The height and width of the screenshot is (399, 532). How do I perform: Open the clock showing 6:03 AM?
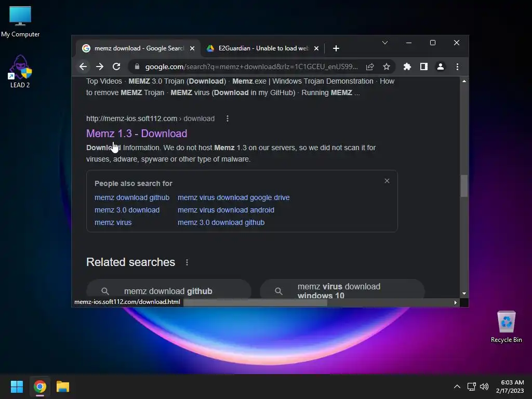510,387
